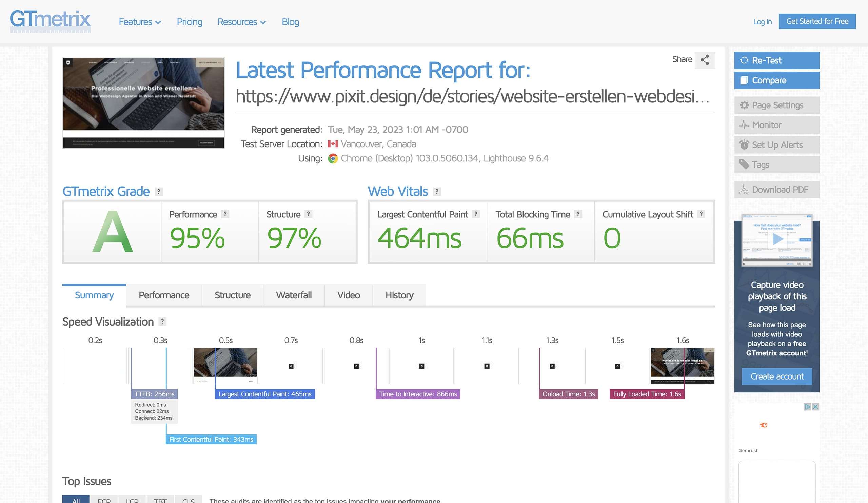
Task: Select the CLS top issues filter
Action: (188, 500)
